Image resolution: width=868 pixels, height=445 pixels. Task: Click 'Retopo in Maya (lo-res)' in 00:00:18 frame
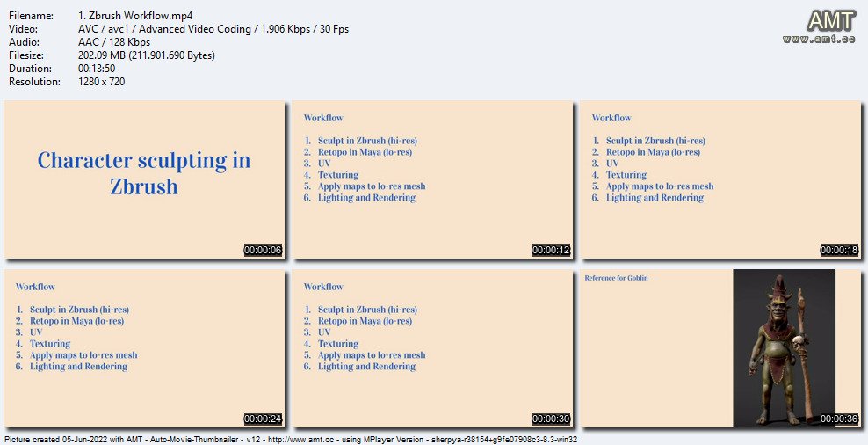click(654, 152)
